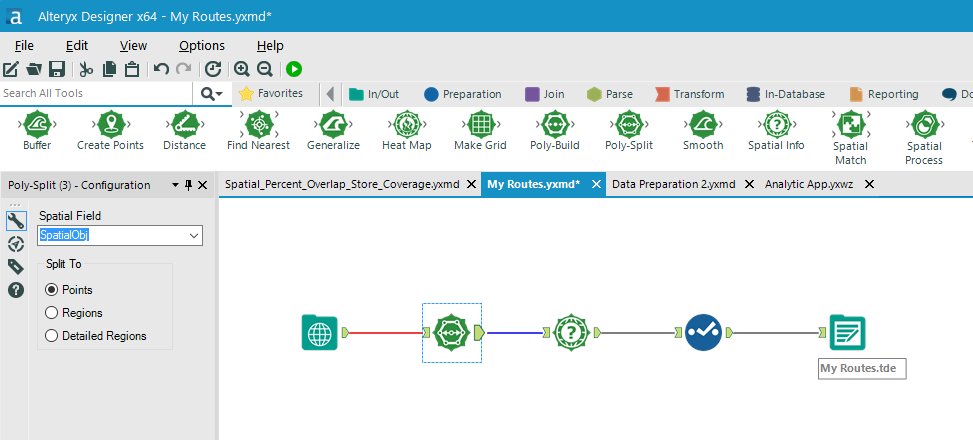Image resolution: width=973 pixels, height=440 pixels.
Task: Click the Paste clipboard icon
Action: (x=132, y=69)
